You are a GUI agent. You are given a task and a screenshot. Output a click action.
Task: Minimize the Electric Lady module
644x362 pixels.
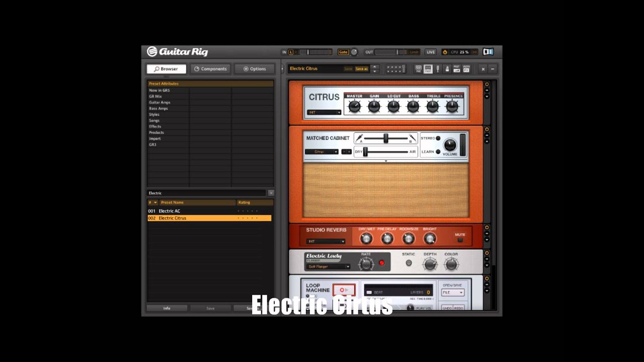487,259
